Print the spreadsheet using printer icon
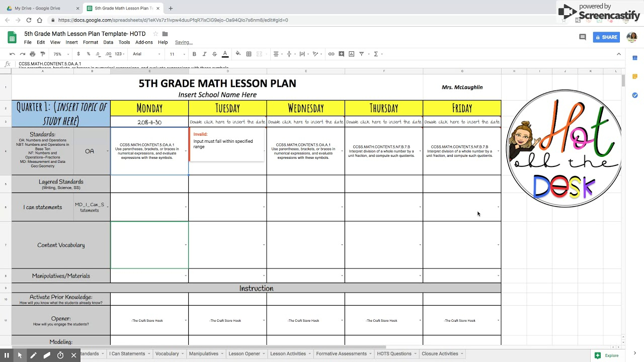Screen dimensions: 644x362 coord(32,54)
